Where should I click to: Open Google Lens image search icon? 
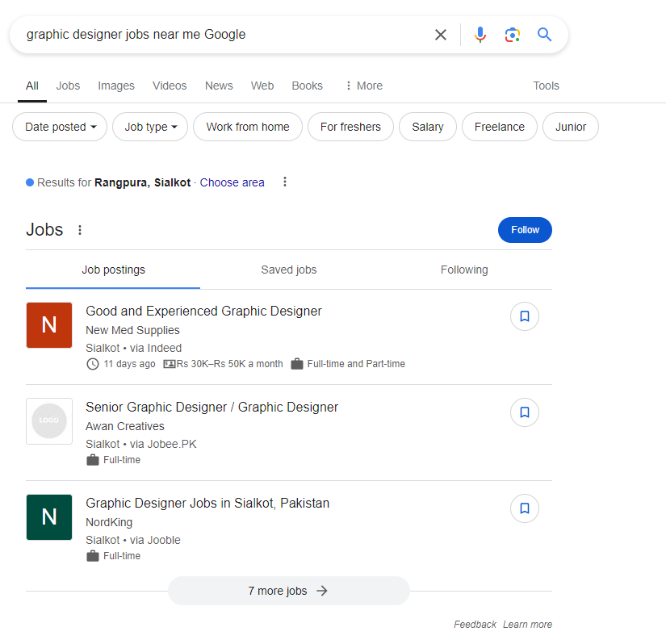pos(513,35)
